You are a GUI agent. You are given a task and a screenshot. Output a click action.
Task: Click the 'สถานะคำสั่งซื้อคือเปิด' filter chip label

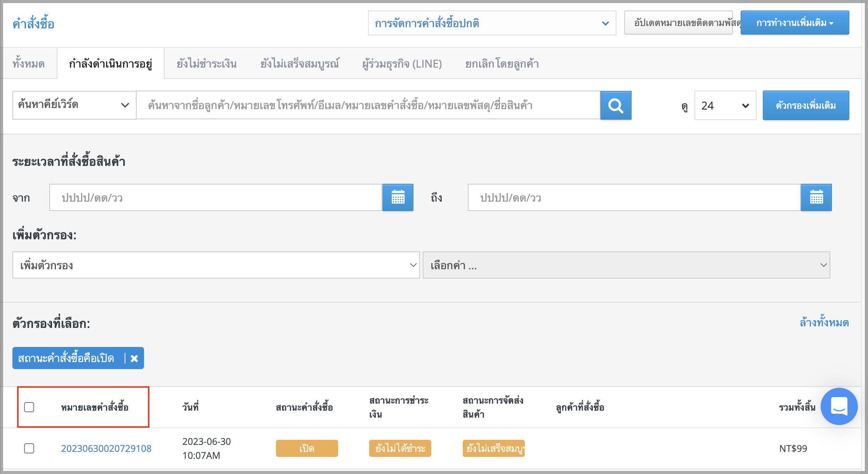[x=66, y=358]
